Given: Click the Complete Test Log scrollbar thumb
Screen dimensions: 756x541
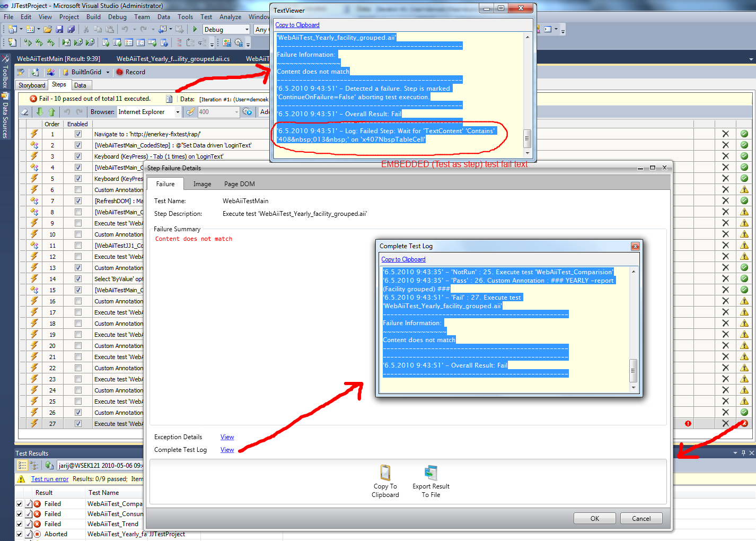Looking at the screenshot, I should click(633, 370).
